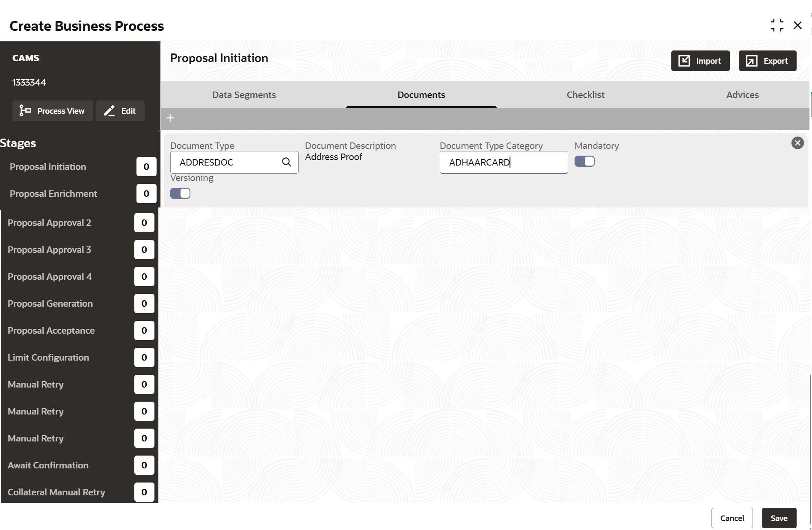The width and height of the screenshot is (812, 530).
Task: Go to the Advices tab
Action: click(742, 95)
